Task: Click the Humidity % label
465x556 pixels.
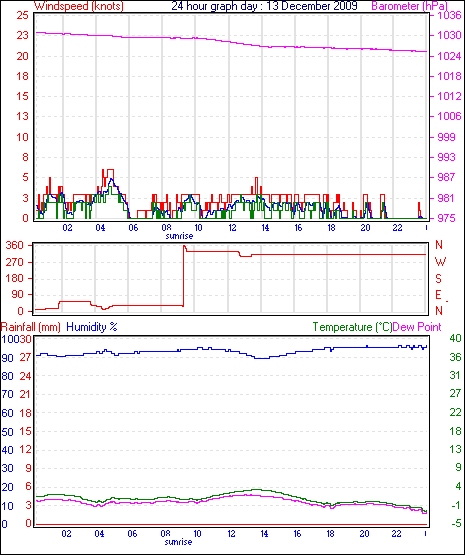Action: click(92, 327)
